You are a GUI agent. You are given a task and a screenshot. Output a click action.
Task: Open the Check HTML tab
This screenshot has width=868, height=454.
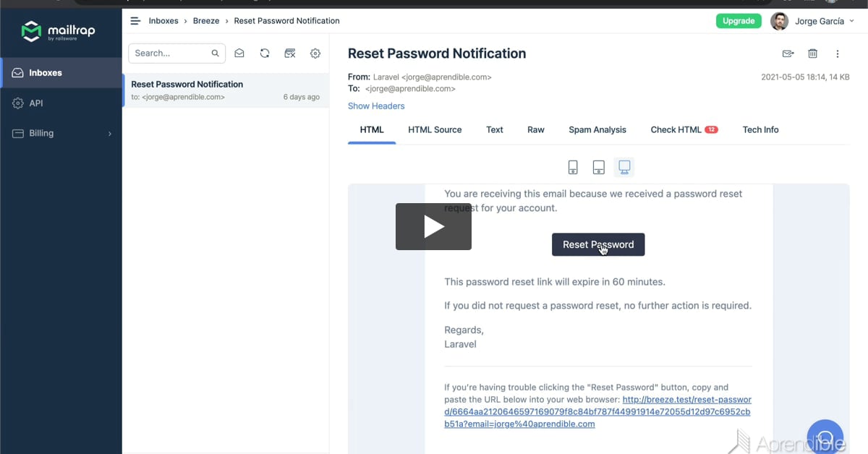684,130
